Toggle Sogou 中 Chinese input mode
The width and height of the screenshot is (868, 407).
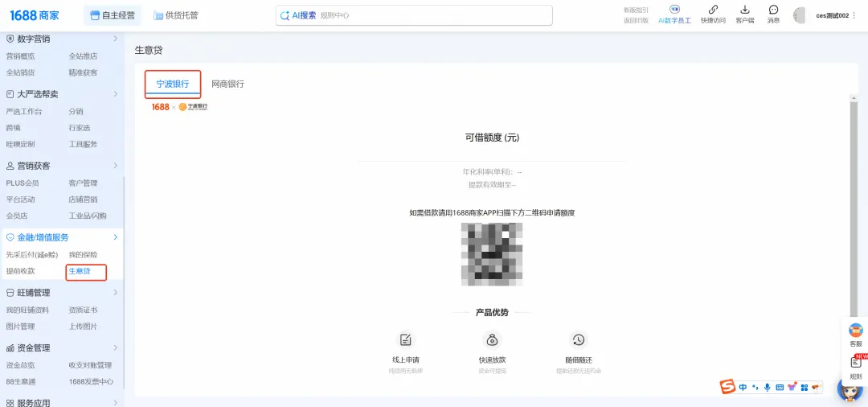(743, 388)
